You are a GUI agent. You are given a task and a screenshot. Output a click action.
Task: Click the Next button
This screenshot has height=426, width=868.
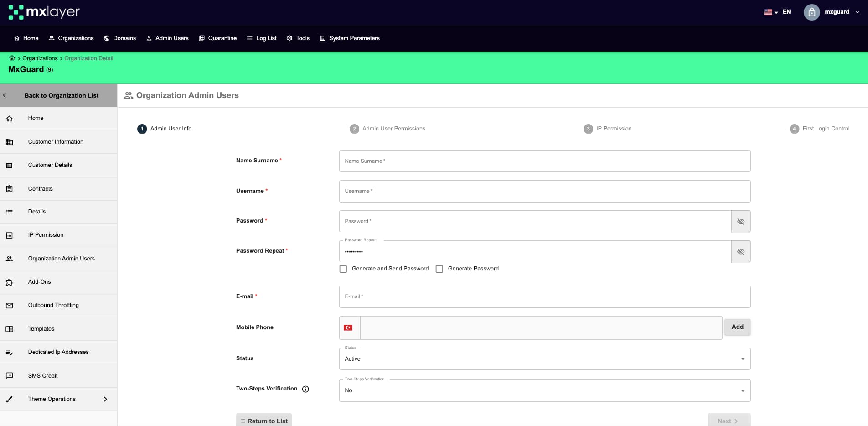coord(729,421)
